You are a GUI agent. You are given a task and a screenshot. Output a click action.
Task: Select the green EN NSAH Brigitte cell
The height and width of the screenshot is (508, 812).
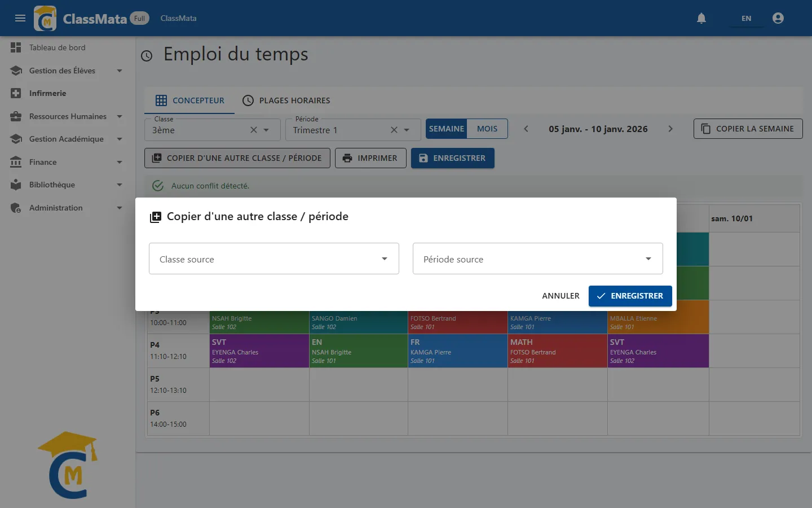[x=359, y=351]
